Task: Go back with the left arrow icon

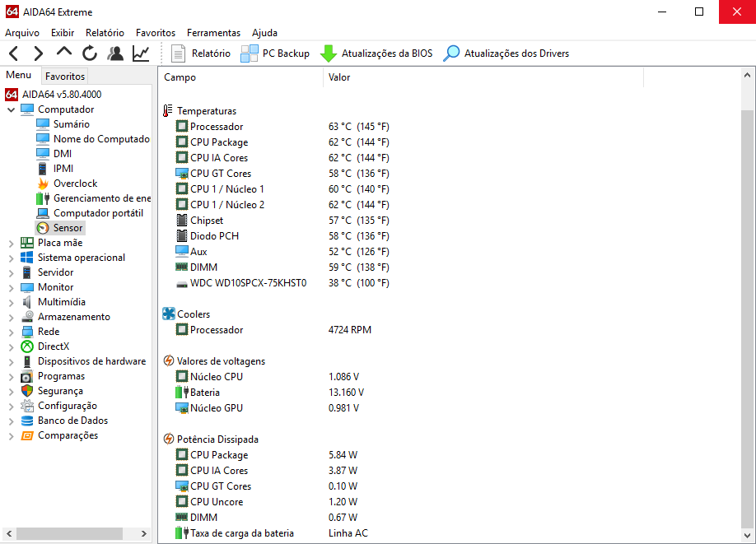Action: tap(13, 53)
